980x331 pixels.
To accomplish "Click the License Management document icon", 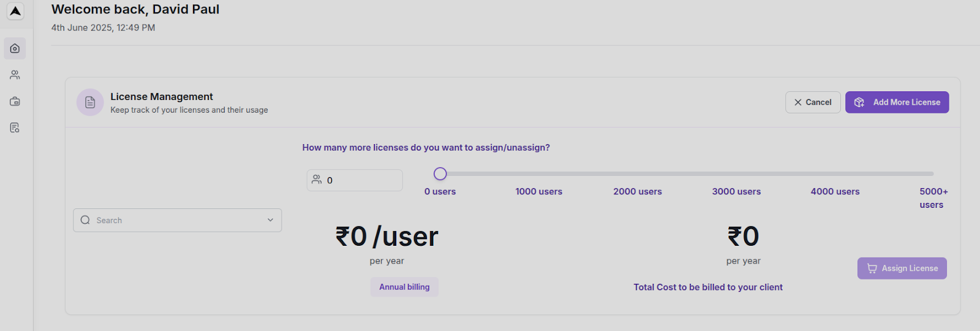I will click(90, 102).
